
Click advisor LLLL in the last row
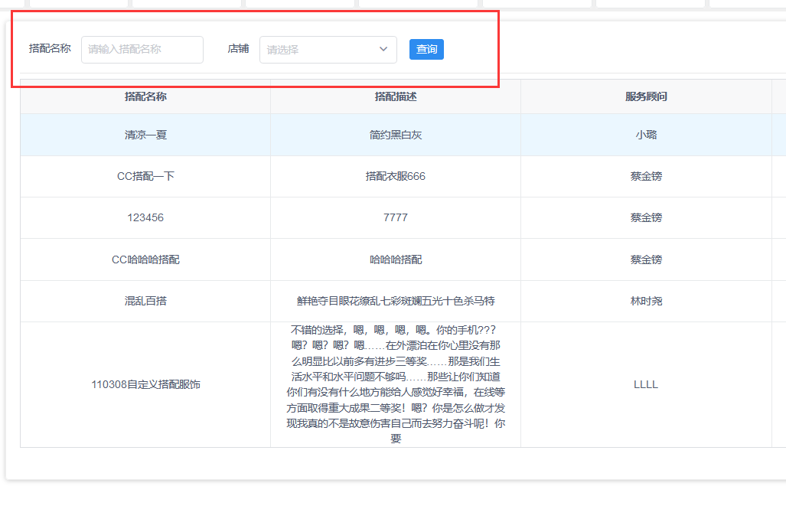(x=646, y=384)
